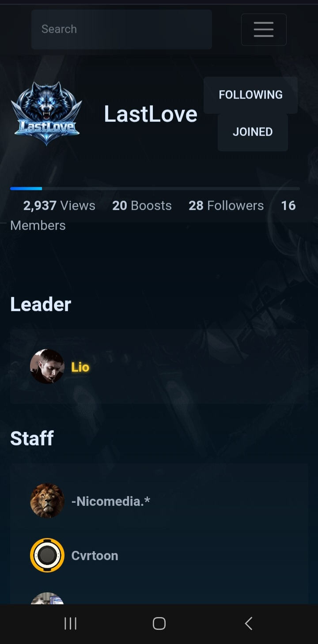Tap the Android recent apps icon
The height and width of the screenshot is (644, 318).
pos(71,623)
